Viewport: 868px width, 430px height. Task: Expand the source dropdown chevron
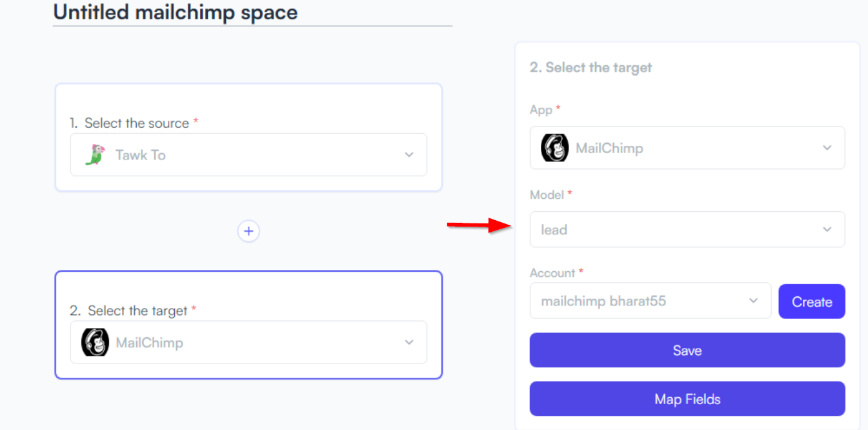[409, 155]
